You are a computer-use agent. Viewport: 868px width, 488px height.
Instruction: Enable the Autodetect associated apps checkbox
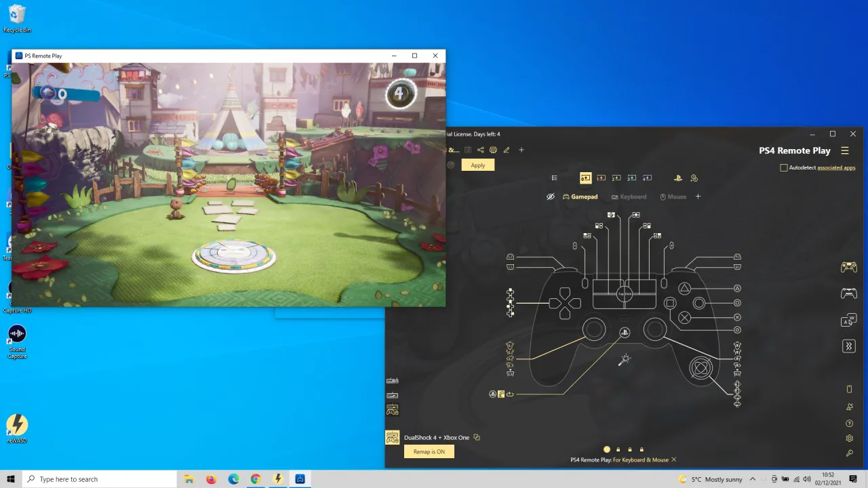784,167
